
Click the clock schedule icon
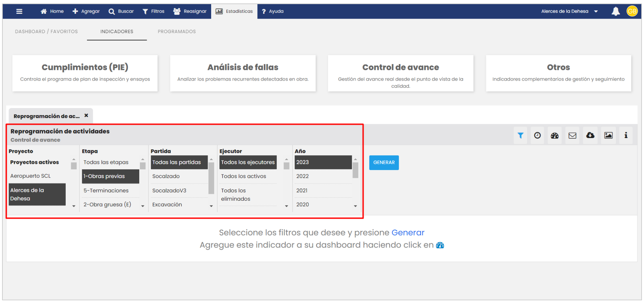(x=537, y=136)
